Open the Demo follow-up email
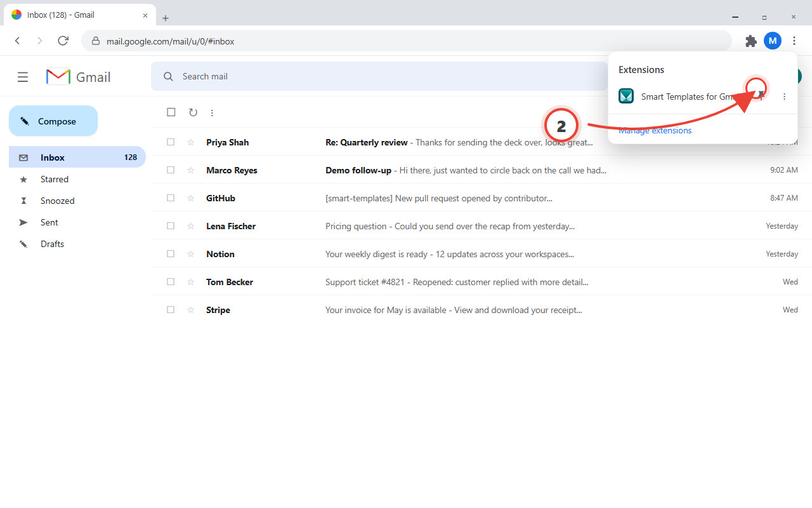The image size is (812, 508). 466,170
